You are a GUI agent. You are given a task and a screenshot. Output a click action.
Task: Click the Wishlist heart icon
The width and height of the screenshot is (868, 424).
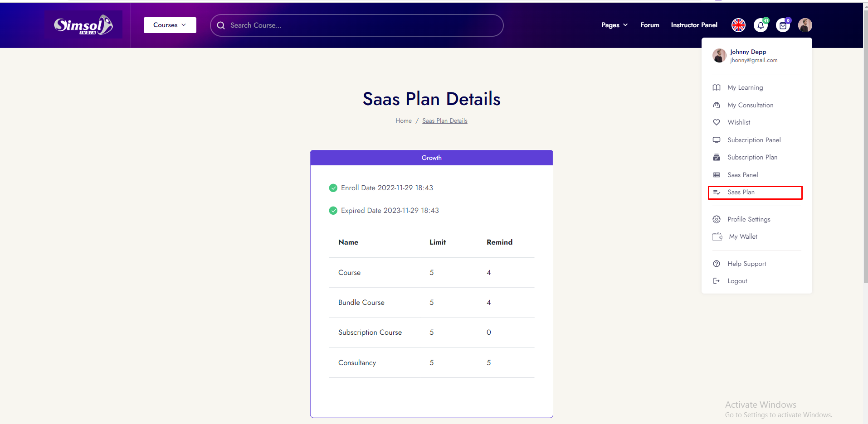(717, 122)
